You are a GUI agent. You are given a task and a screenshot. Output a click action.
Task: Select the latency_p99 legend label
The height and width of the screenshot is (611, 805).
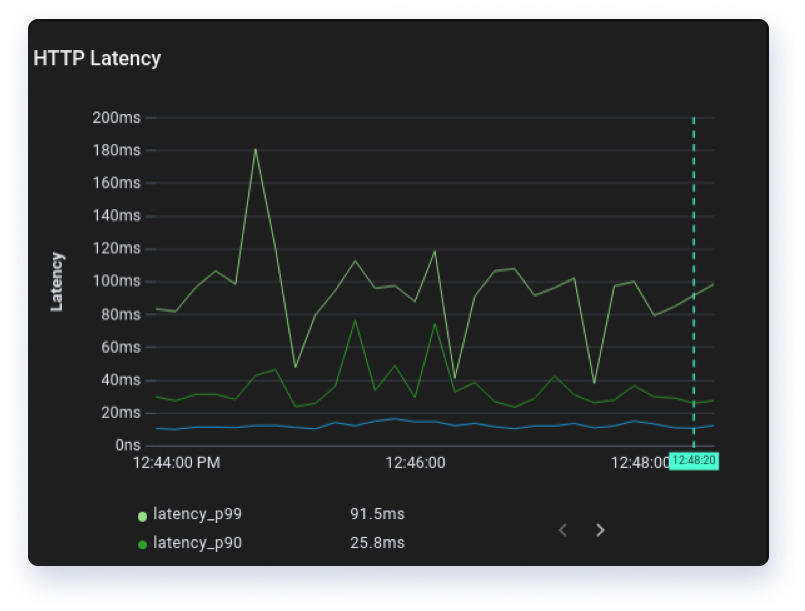[197, 514]
